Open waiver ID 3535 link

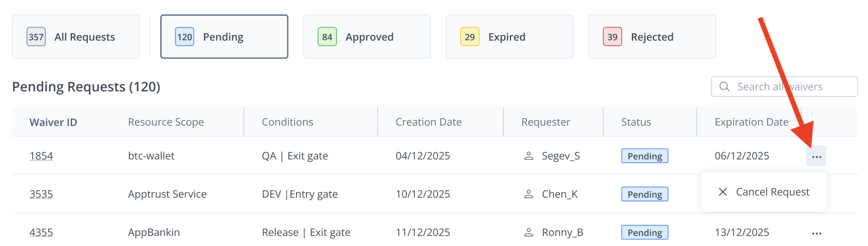coord(41,194)
